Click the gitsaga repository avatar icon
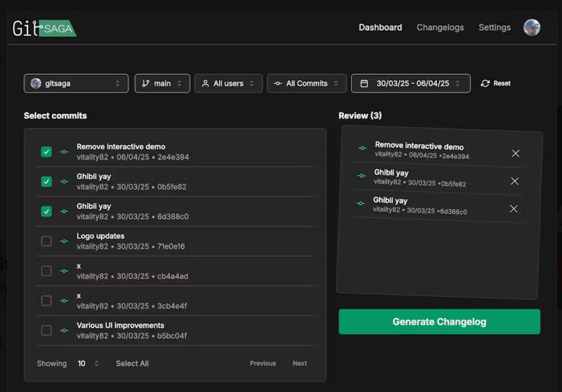The width and height of the screenshot is (562, 392). pyautogui.click(x=36, y=84)
